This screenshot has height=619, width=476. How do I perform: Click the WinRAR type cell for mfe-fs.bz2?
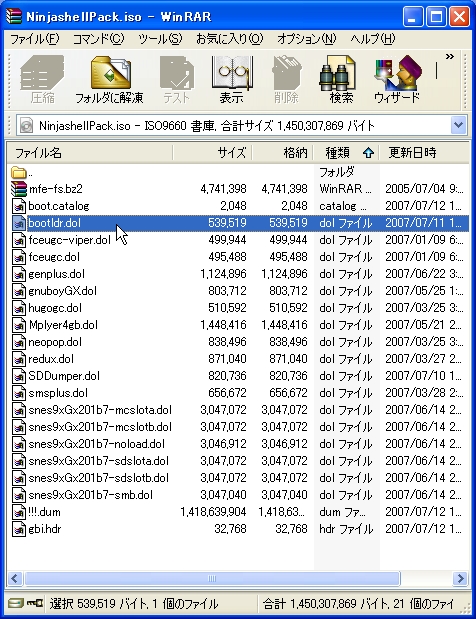345,189
